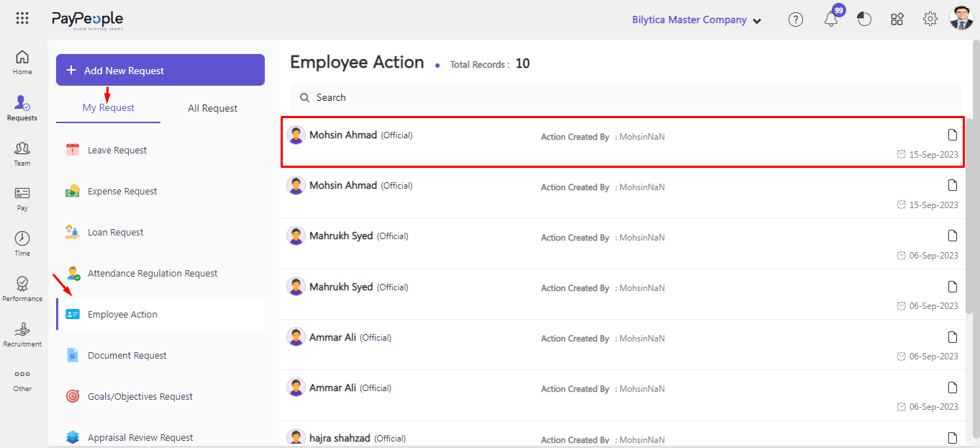This screenshot has height=448, width=980.
Task: Open notifications bell with 99 badge
Action: pyautogui.click(x=831, y=19)
